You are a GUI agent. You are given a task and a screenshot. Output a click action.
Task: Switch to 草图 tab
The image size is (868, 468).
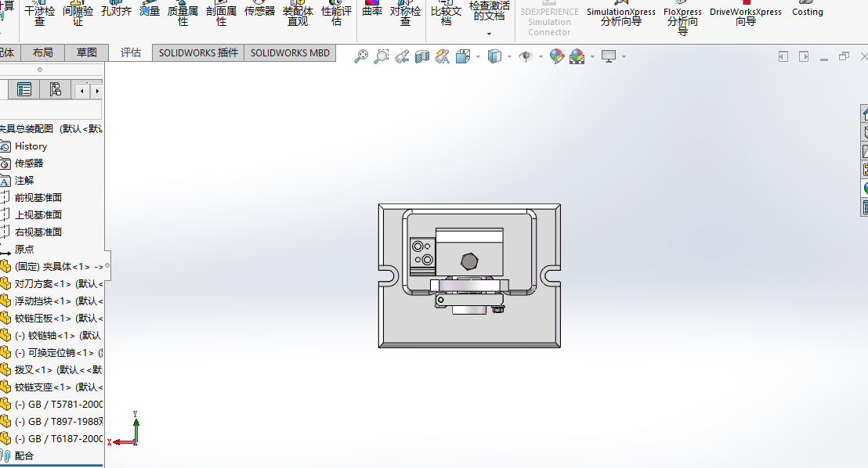click(86, 52)
